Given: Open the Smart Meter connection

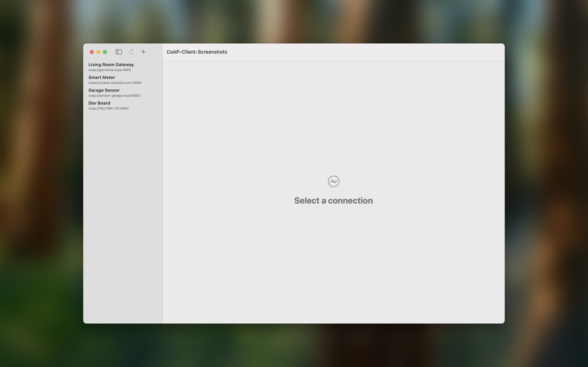Looking at the screenshot, I should click(x=123, y=80).
